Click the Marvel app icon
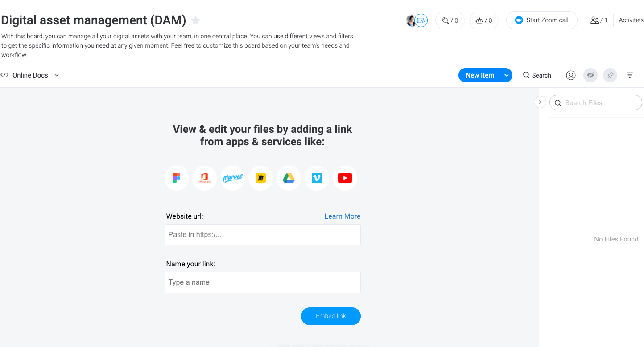 coord(232,178)
